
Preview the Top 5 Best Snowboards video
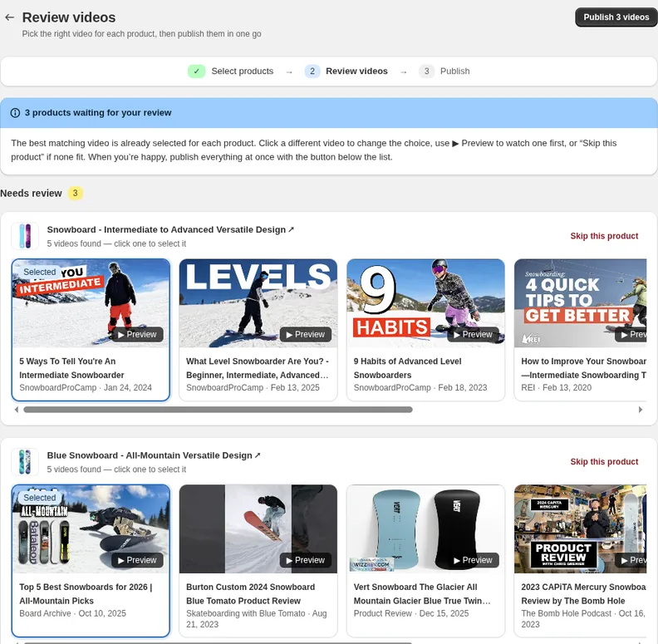pos(137,560)
